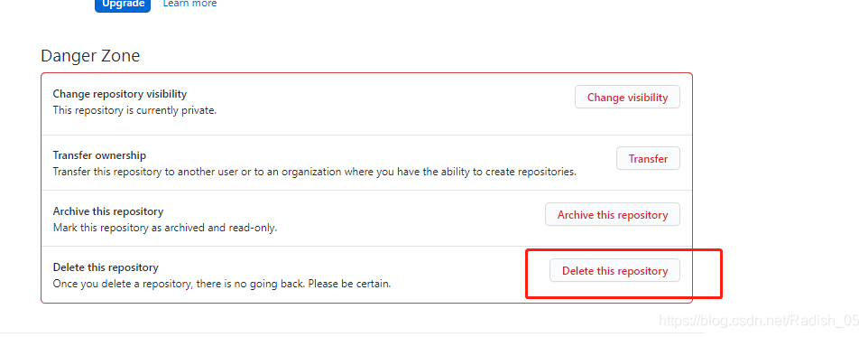
Task: Click the blue Upgrade button
Action: 123,5
